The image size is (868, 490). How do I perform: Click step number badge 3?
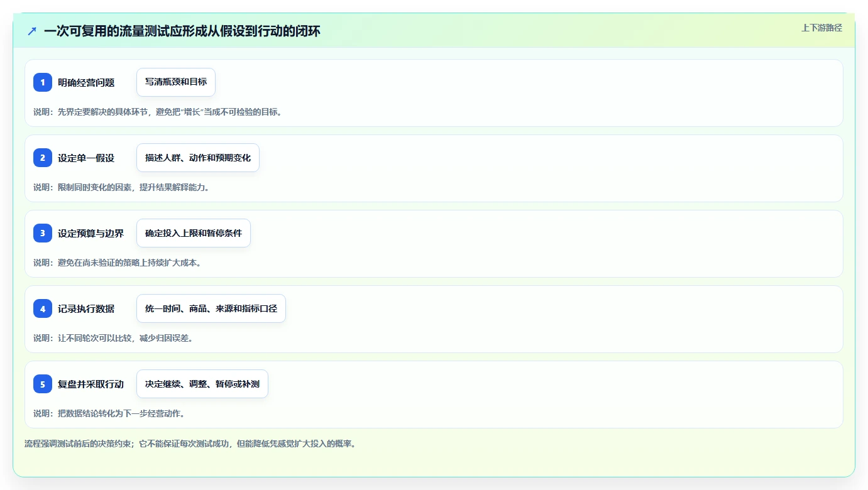43,233
